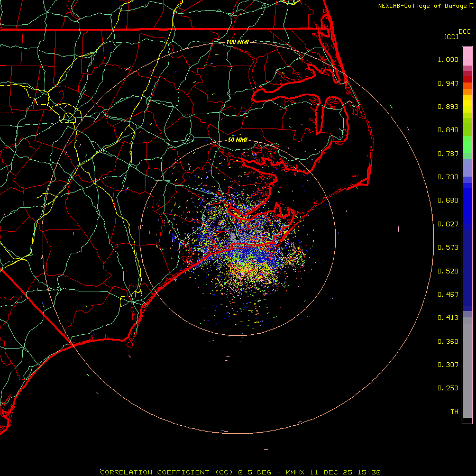Viewport: 476px width, 476px height.
Task: Click the 0.467 color scale value
Action: click(x=448, y=295)
